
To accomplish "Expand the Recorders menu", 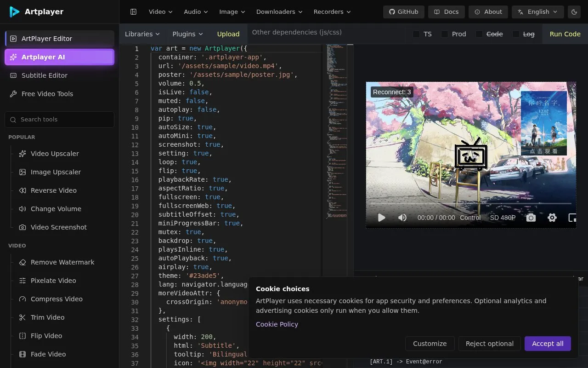I will [332, 11].
